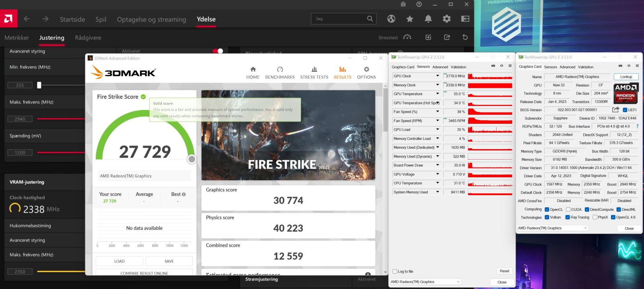
Task: Click info icon next to Best score
Action: 184,194
